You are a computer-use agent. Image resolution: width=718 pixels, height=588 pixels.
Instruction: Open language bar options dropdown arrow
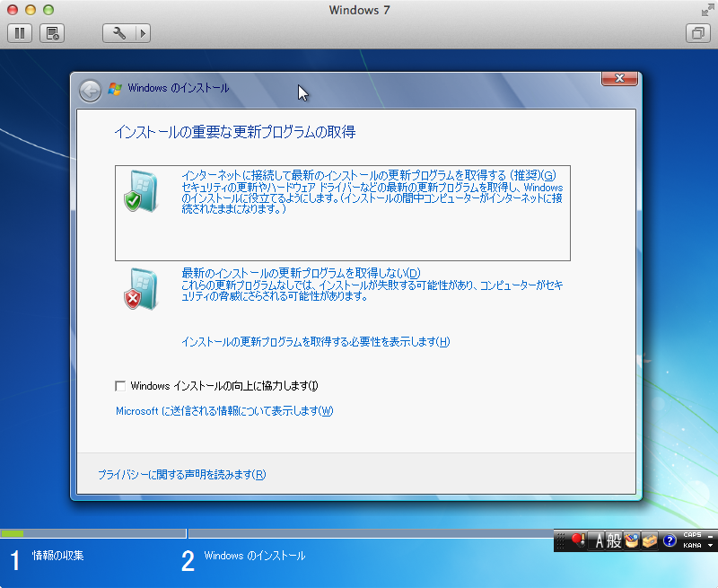(x=710, y=546)
